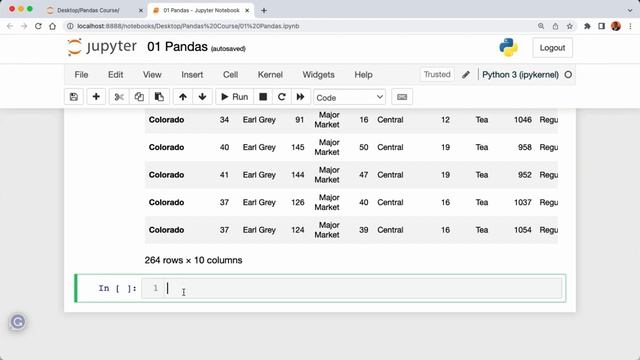Move selected cell down arrow
640x360 pixels.
pos(202,97)
